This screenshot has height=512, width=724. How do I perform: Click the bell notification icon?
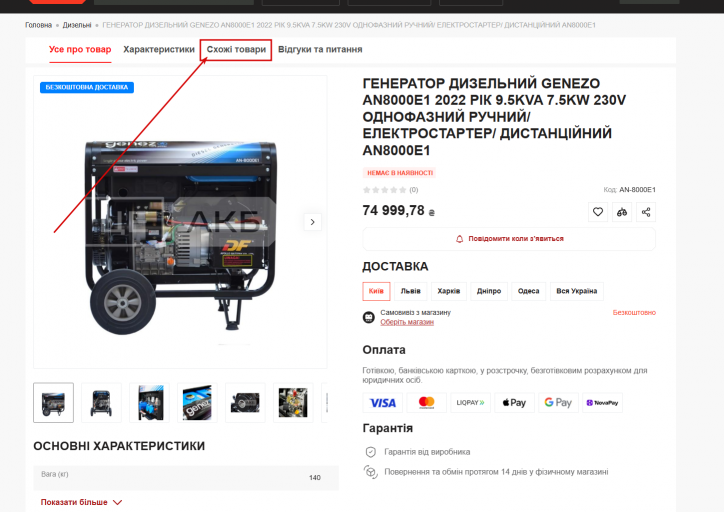coord(459,239)
